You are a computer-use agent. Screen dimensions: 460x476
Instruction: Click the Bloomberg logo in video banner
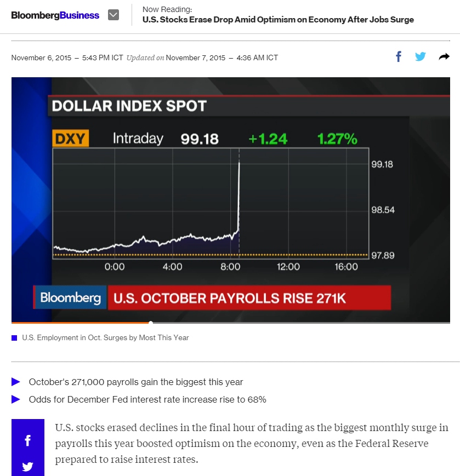click(70, 297)
